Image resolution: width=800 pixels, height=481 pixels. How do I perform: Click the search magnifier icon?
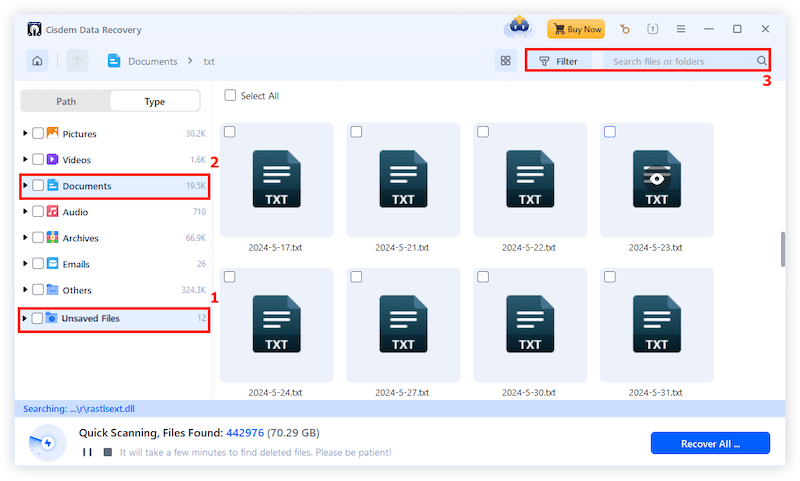(761, 61)
